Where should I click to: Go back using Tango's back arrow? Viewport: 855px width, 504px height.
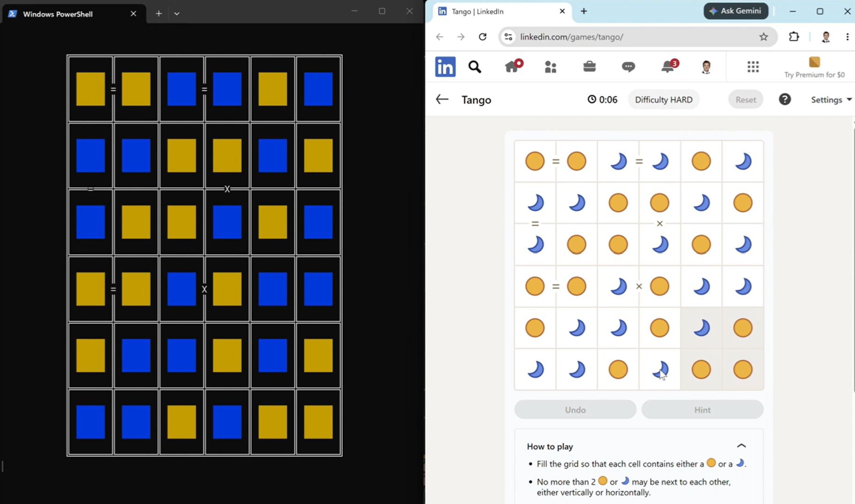[442, 99]
